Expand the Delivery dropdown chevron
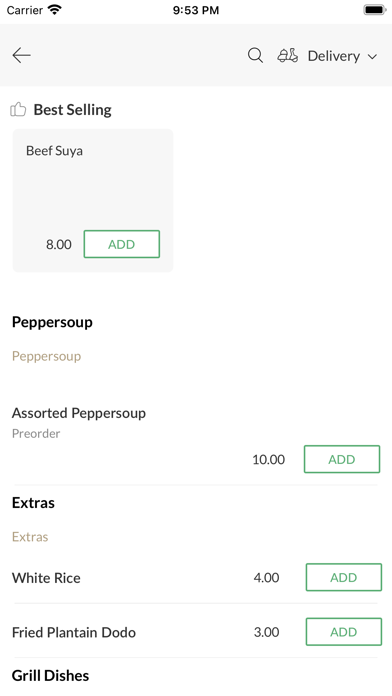The width and height of the screenshot is (392, 696). click(372, 56)
